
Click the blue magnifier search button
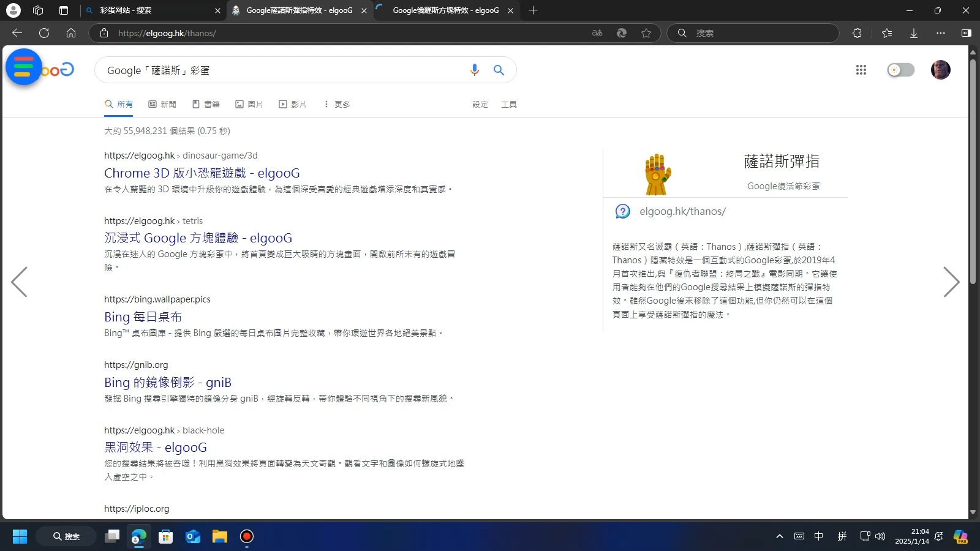tap(499, 70)
